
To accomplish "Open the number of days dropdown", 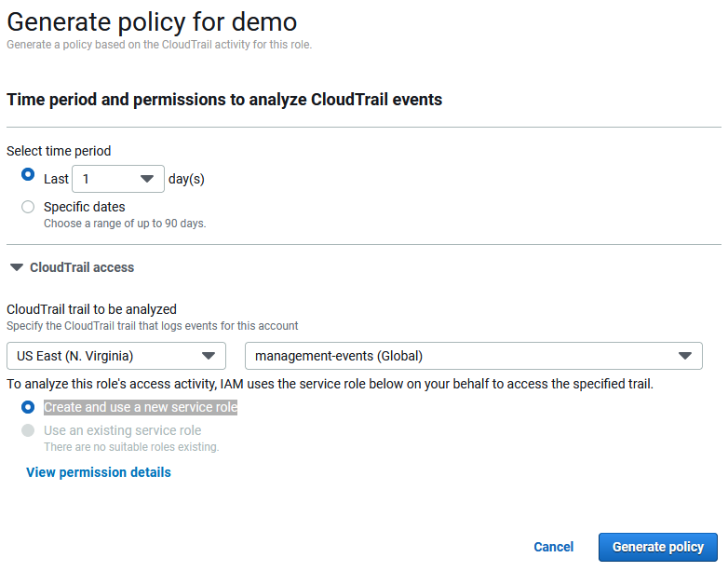I will pos(118,179).
